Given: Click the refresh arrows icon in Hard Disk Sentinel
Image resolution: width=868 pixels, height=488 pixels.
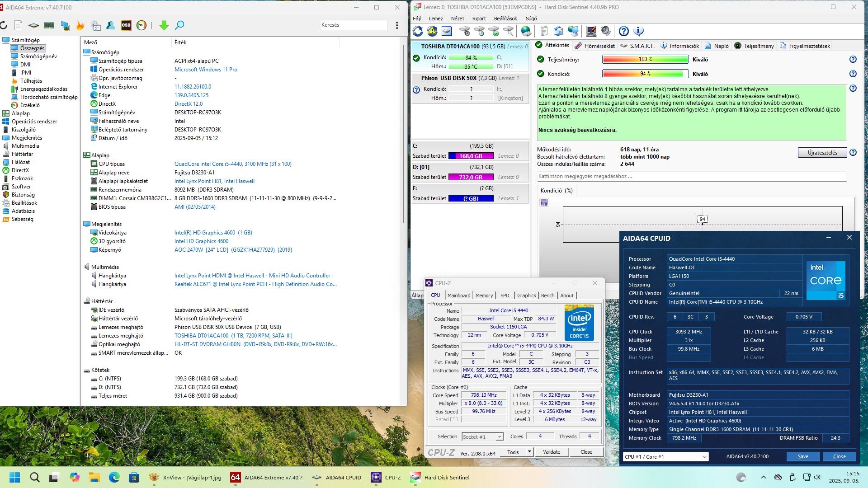Looking at the screenshot, I should click(418, 31).
